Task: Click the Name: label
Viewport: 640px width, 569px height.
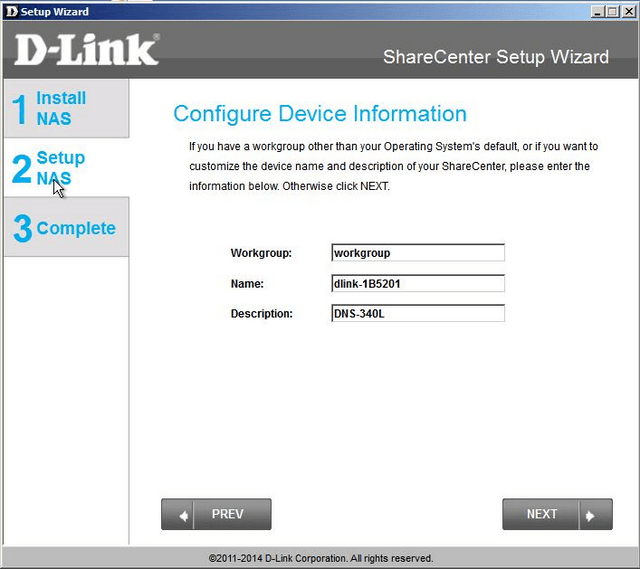Action: (x=247, y=284)
